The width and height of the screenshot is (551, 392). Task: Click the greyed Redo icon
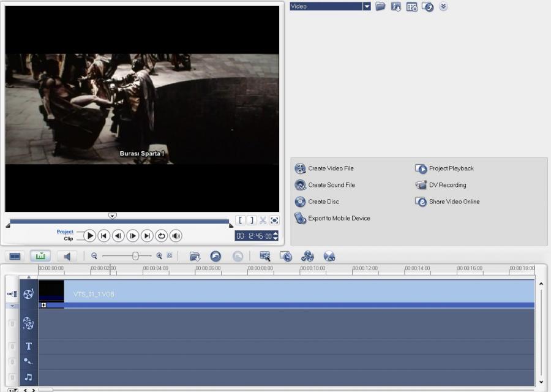[x=238, y=256]
